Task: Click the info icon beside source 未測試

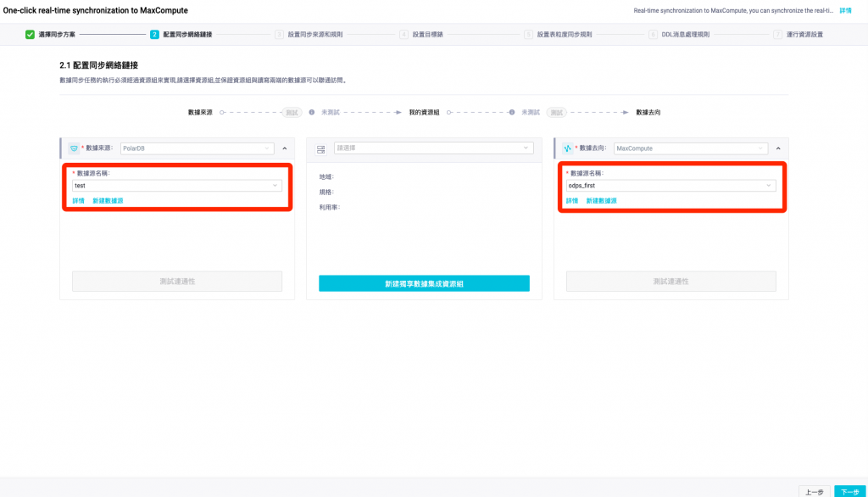Action: point(312,113)
